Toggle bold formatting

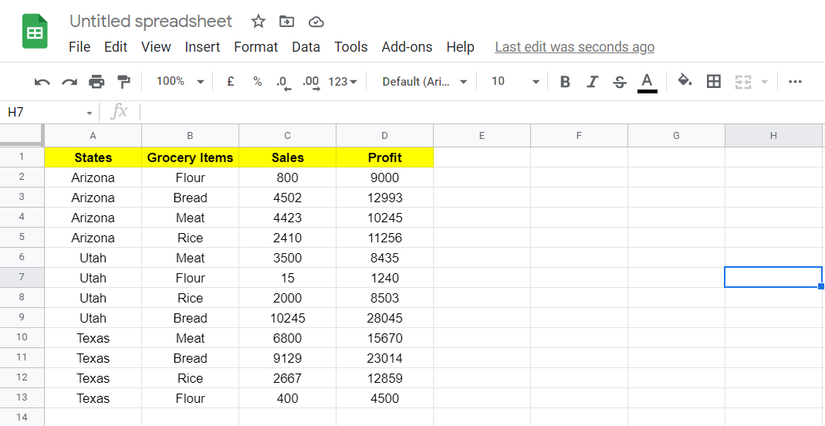pos(565,82)
